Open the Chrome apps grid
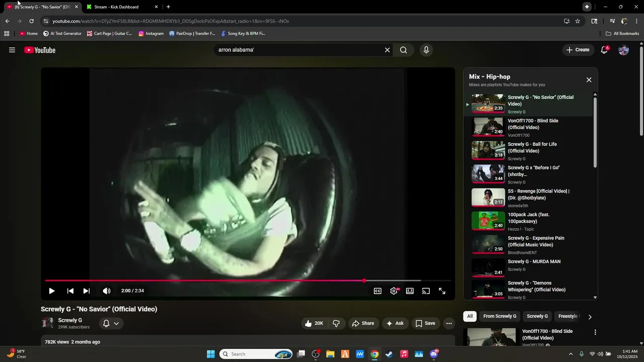Image resolution: width=644 pixels, height=362 pixels. coord(7,34)
